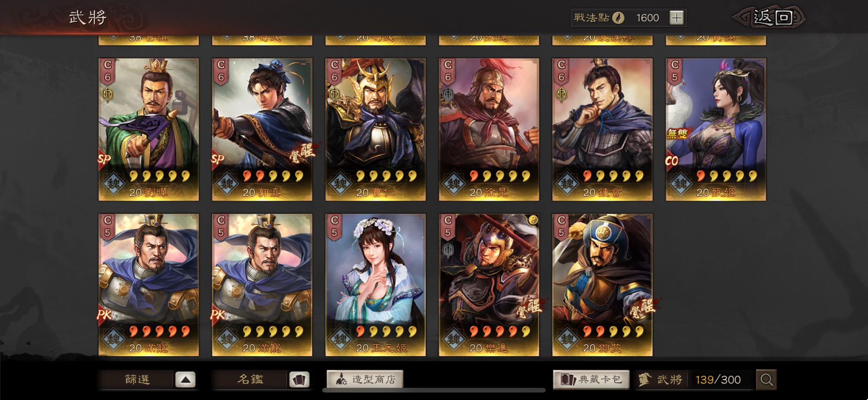Select the 郭嘉 general card

[x=262, y=129]
